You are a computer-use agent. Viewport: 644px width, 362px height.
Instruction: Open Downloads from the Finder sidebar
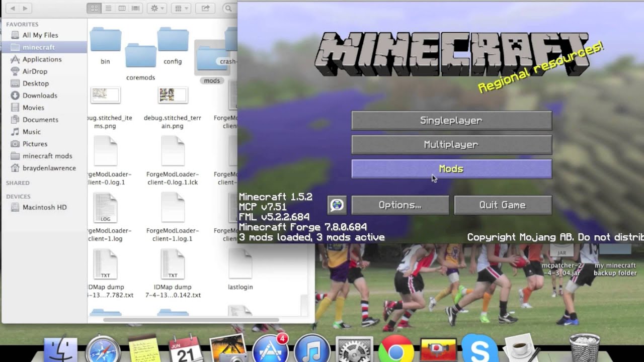point(40,96)
